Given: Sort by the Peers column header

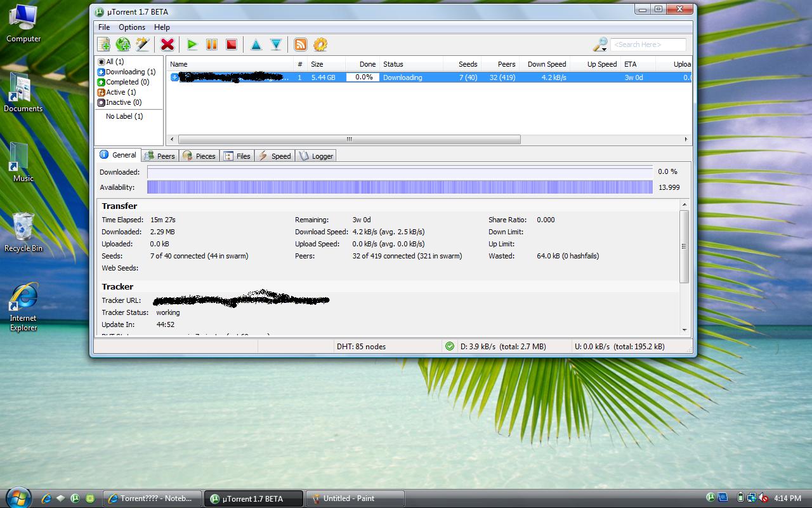Looking at the screenshot, I should 500,64.
